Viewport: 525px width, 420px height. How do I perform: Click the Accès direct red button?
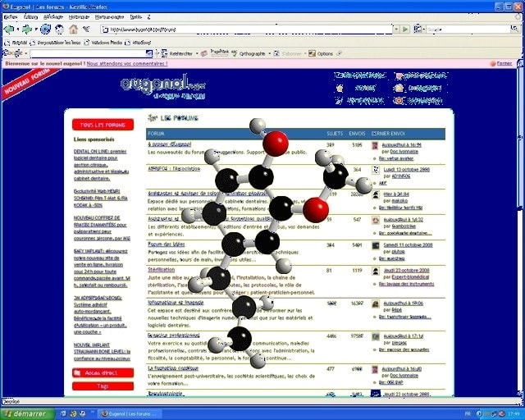[x=103, y=372]
